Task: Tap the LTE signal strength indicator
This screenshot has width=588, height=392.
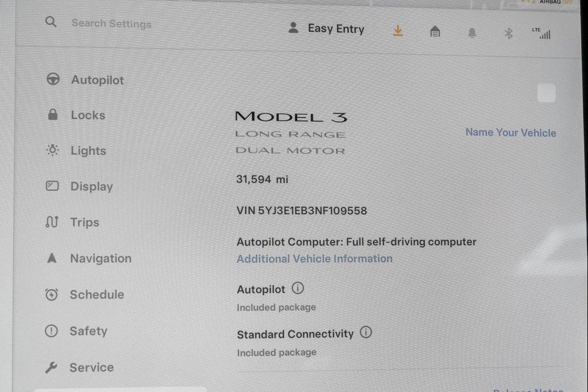Action: pyautogui.click(x=541, y=33)
